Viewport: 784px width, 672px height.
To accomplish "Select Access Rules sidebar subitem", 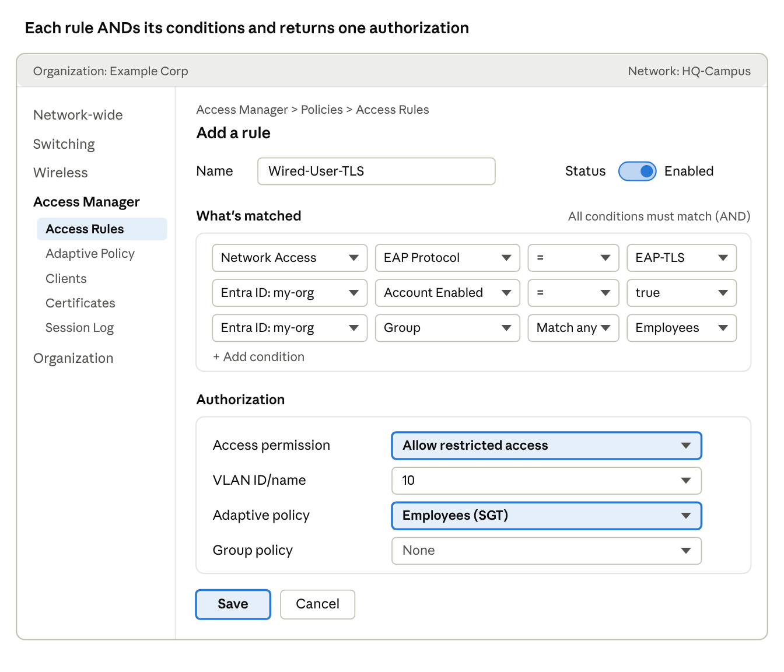I will point(102,229).
